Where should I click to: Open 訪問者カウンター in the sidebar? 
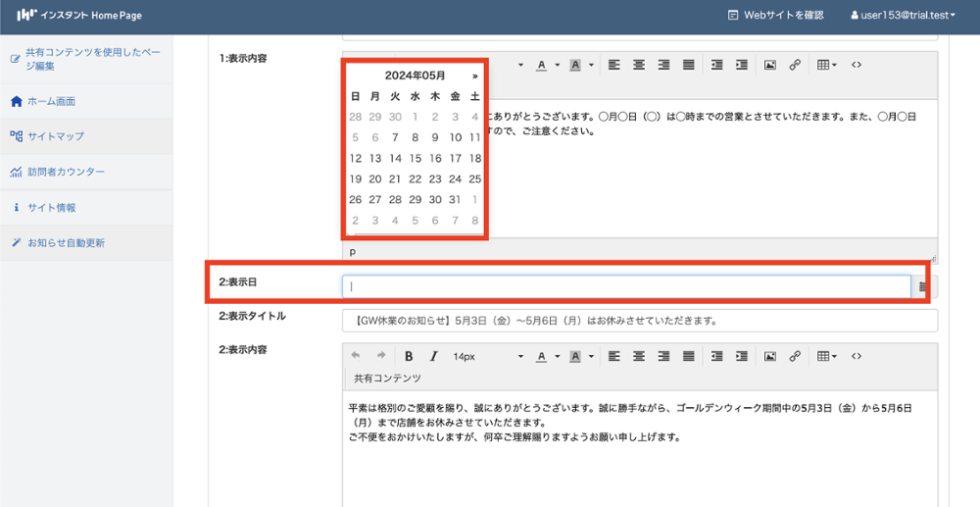point(66,173)
